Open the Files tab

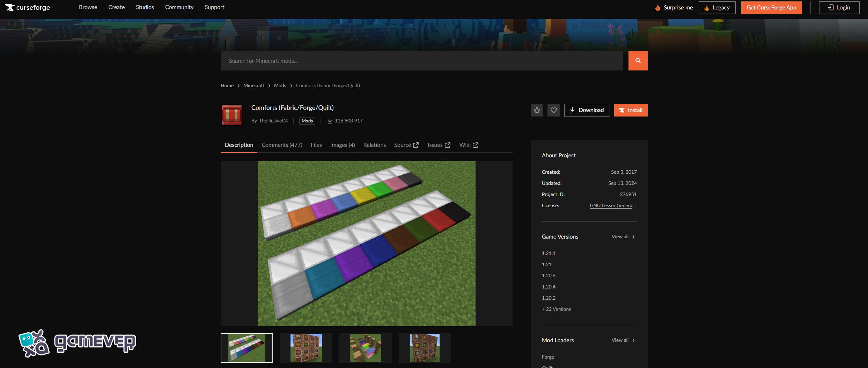click(x=316, y=145)
